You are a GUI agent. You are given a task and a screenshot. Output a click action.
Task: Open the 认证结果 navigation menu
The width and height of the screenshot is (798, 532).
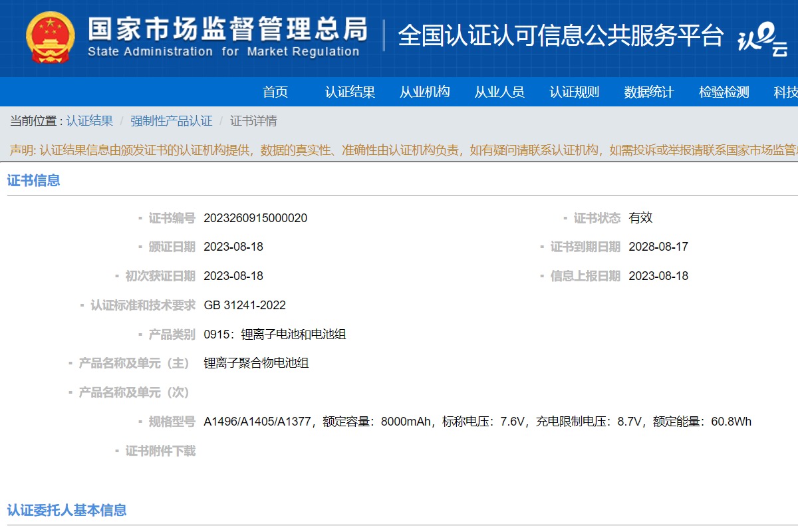350,92
